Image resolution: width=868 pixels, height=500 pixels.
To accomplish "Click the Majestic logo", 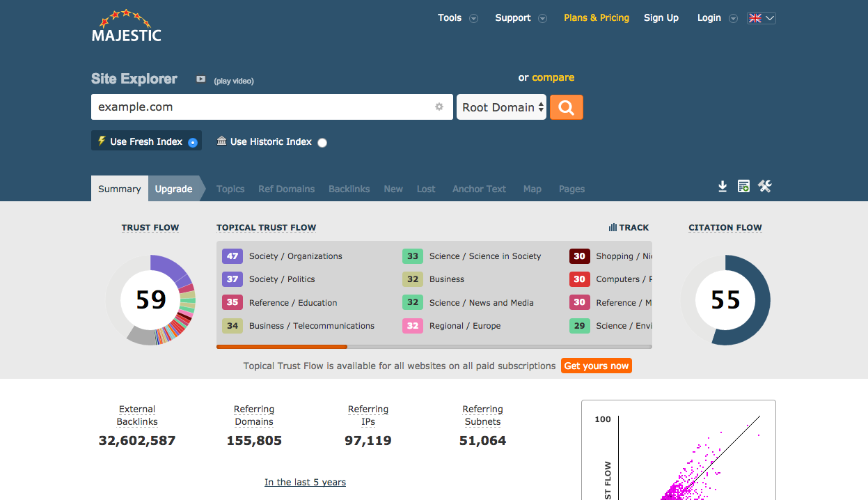I will (126, 26).
